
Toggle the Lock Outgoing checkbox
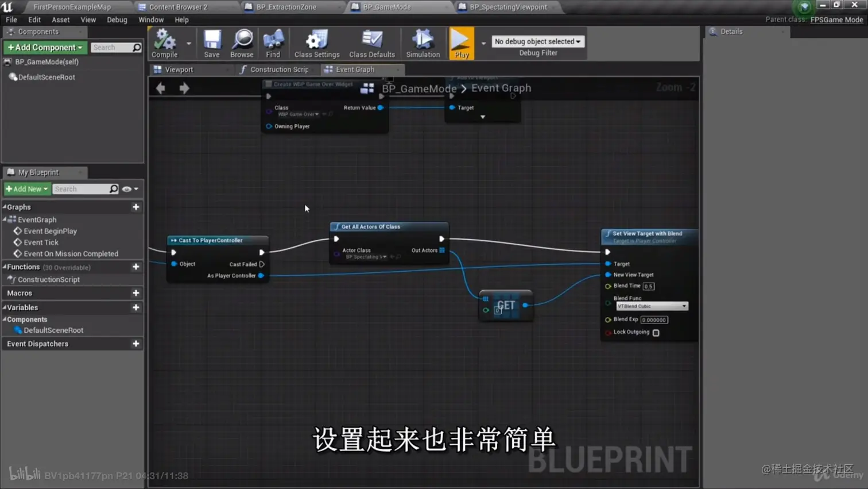[656, 333]
